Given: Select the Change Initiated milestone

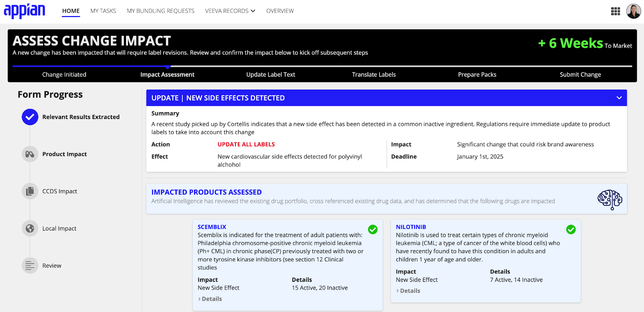Looking at the screenshot, I should [64, 74].
